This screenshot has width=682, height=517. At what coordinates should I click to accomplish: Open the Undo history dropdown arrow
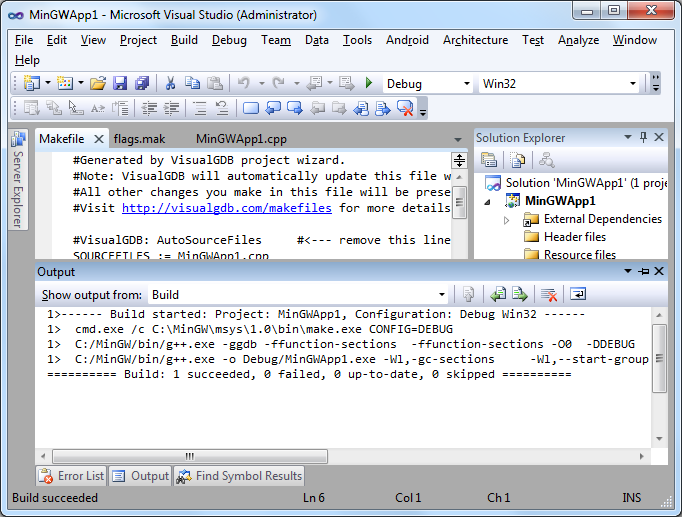[261, 83]
